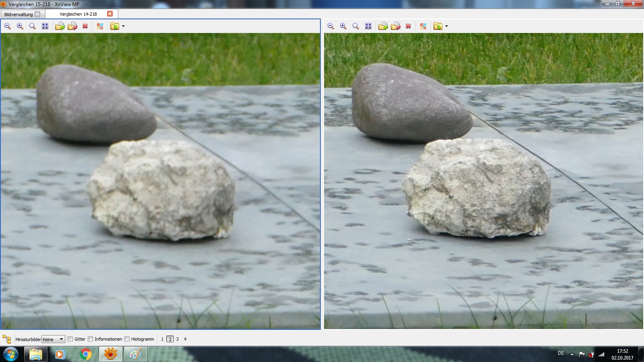Image resolution: width=644 pixels, height=362 pixels.
Task: Open the Miniaturbilder Keine dropdown
Action: [x=53, y=339]
